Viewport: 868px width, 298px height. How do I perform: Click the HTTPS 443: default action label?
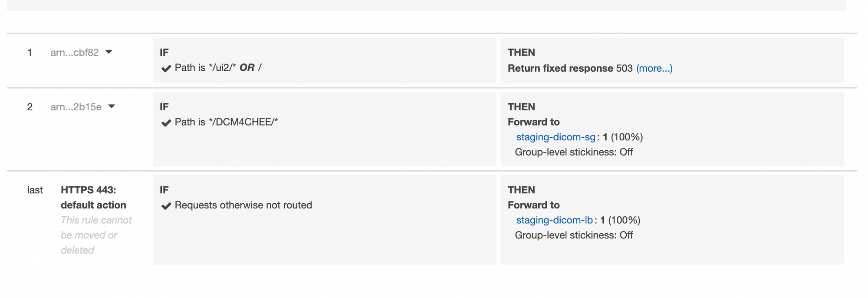click(x=93, y=198)
